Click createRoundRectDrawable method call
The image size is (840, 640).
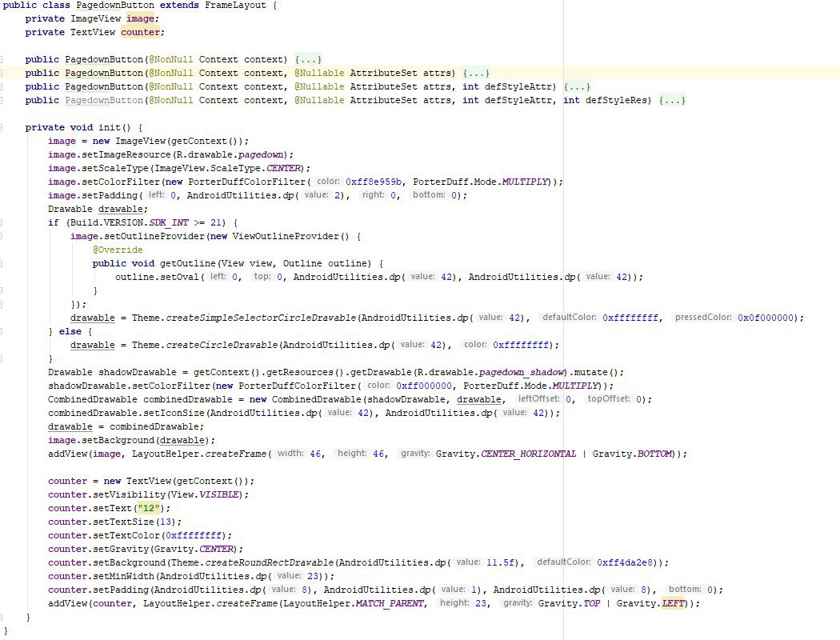click(270, 563)
